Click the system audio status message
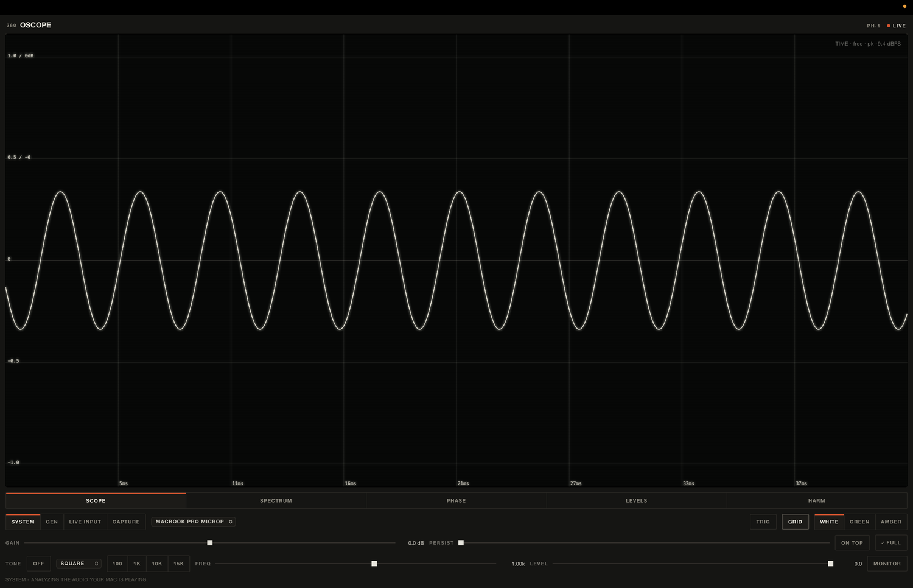The image size is (913, 588). click(x=77, y=579)
